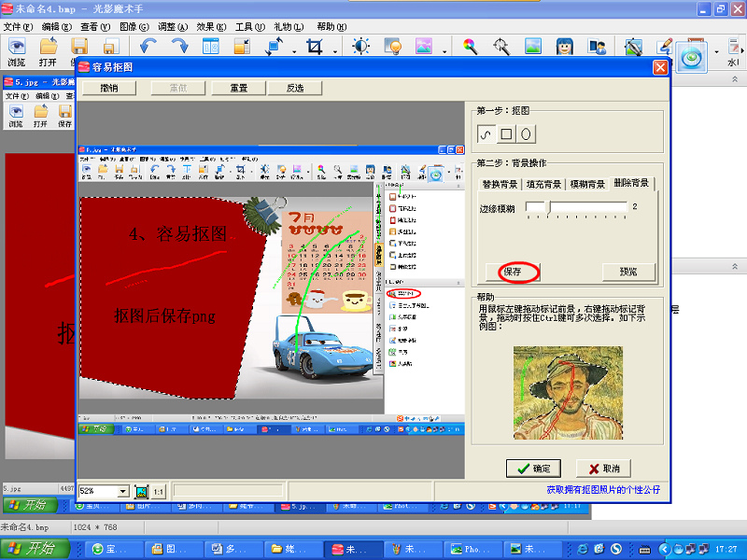747x560 pixels.
Task: Switch to the 模糊背景 tab
Action: [x=587, y=184]
